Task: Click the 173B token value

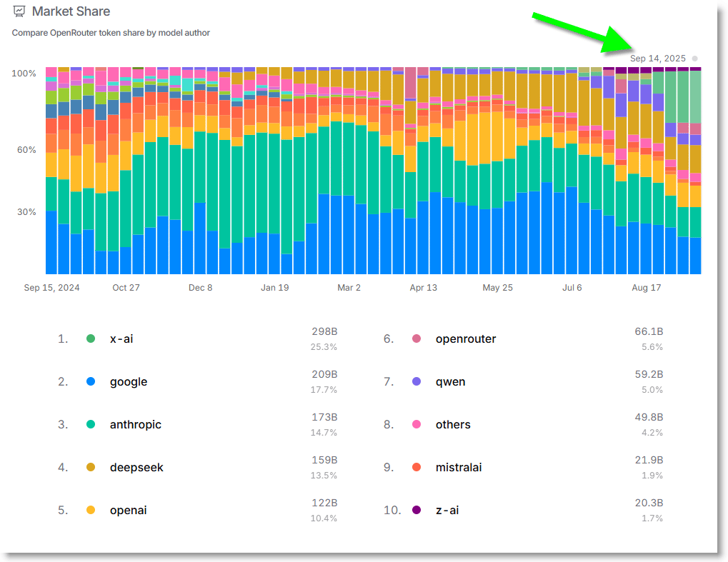Action: [324, 417]
